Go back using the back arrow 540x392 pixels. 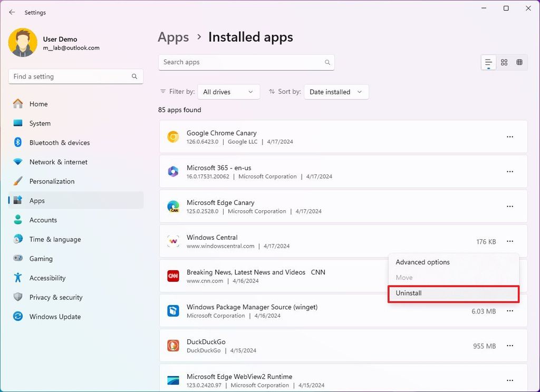pos(12,12)
